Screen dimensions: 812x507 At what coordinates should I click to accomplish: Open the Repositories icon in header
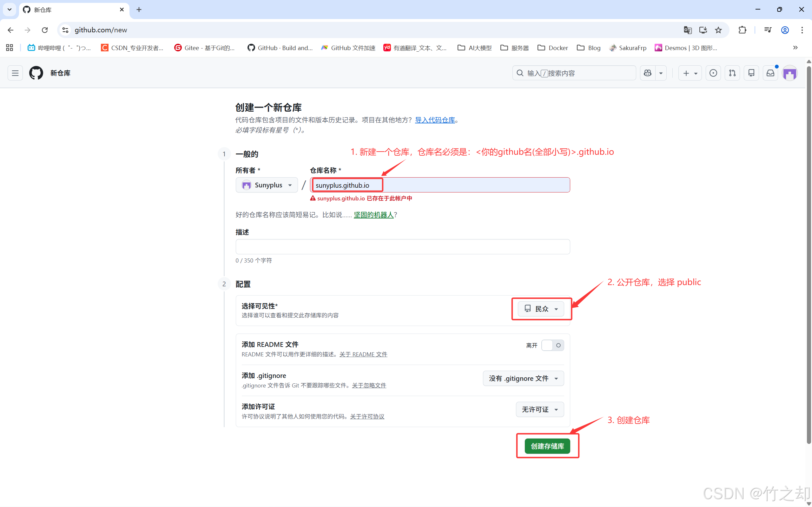[751, 73]
